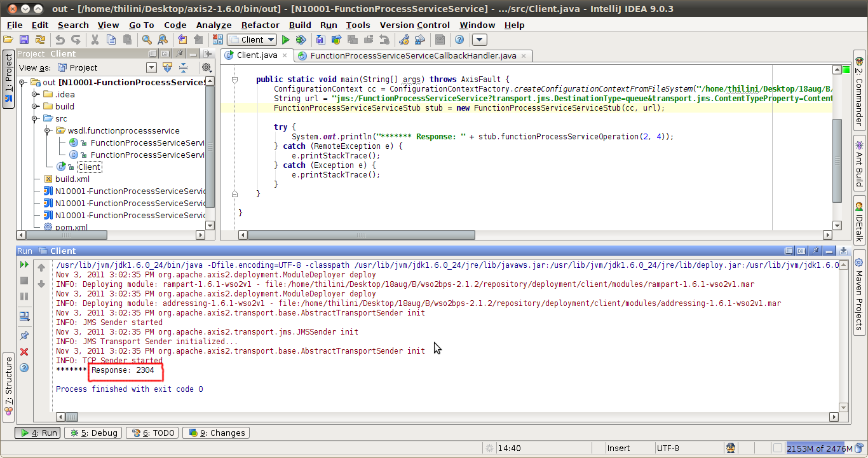Open the Find magnifier icon in toolbar

[147, 39]
